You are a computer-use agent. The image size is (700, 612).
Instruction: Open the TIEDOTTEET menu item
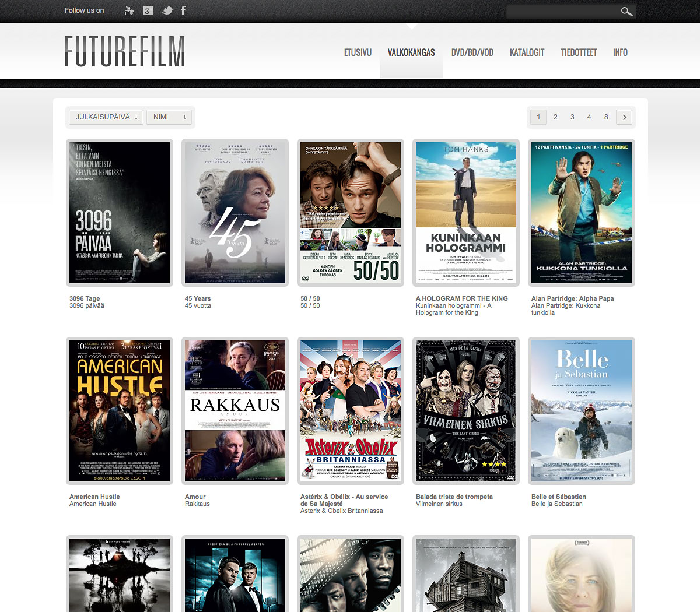(x=579, y=52)
